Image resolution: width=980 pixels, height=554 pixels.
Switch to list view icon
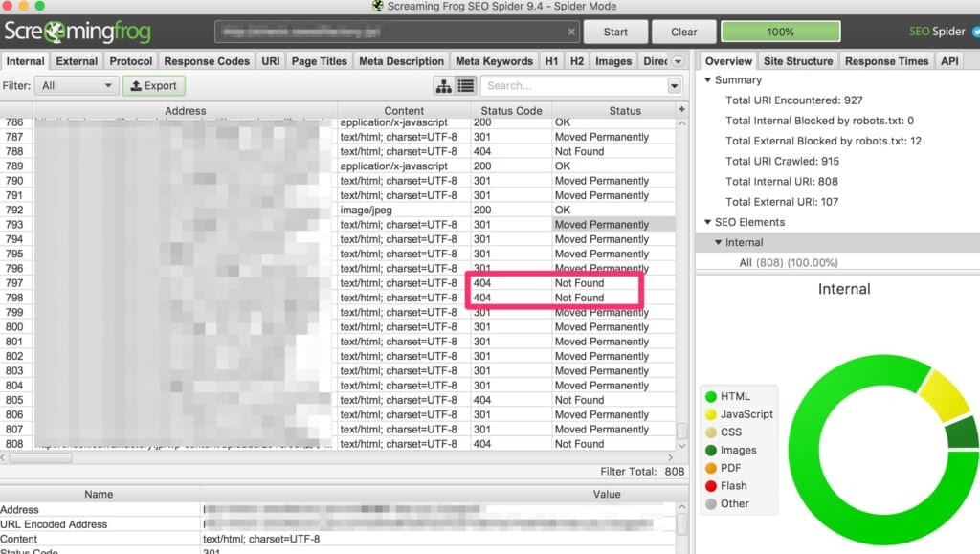tap(466, 85)
